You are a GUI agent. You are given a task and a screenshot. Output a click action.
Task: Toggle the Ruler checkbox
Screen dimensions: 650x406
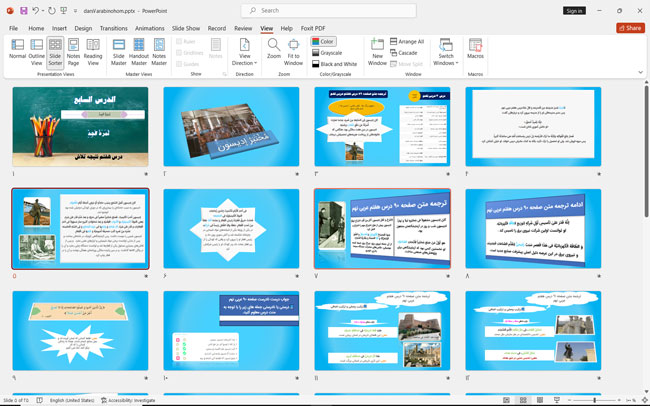point(179,41)
